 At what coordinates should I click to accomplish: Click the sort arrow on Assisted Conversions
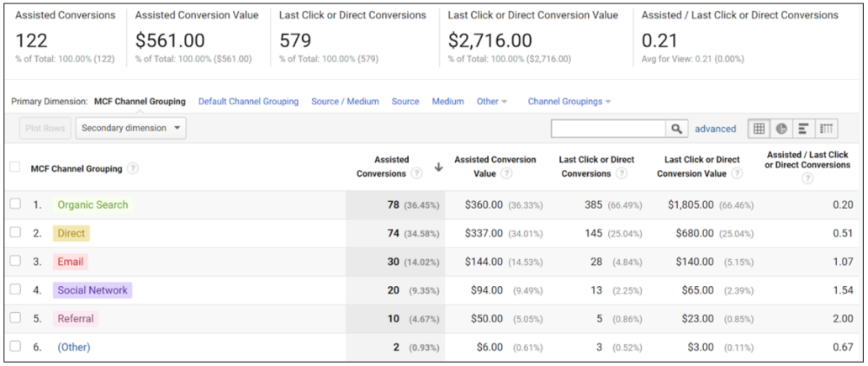click(x=438, y=167)
